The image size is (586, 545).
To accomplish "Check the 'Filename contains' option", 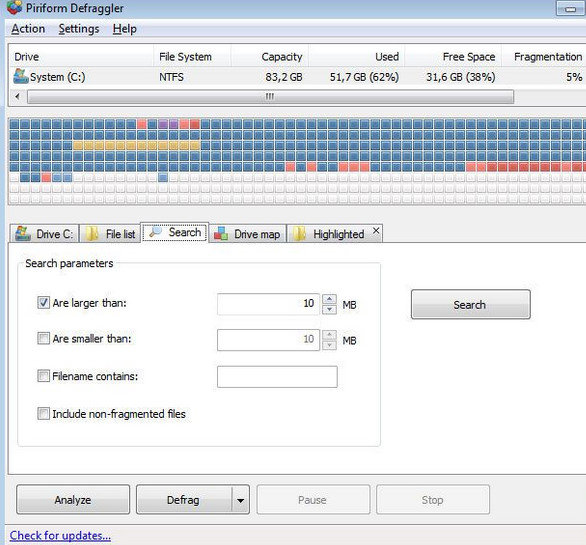I will [43, 376].
